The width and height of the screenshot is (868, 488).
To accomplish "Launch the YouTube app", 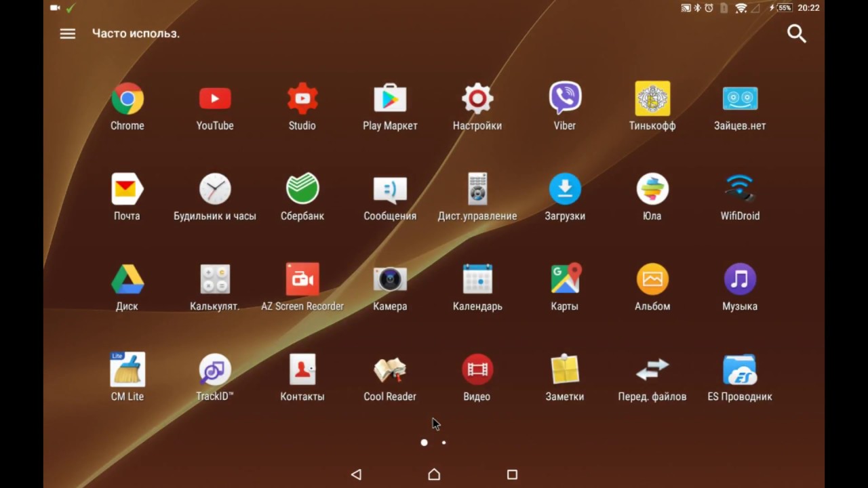I will [x=215, y=99].
